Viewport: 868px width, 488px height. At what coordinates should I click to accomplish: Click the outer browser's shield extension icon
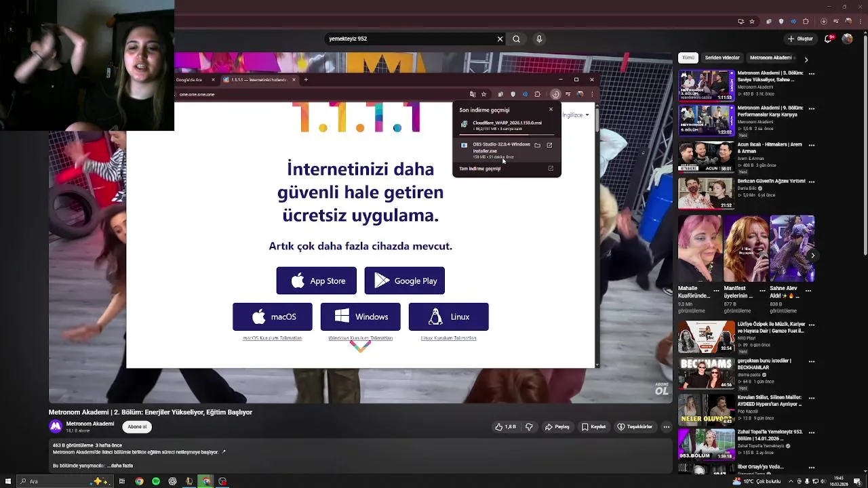pos(781,21)
